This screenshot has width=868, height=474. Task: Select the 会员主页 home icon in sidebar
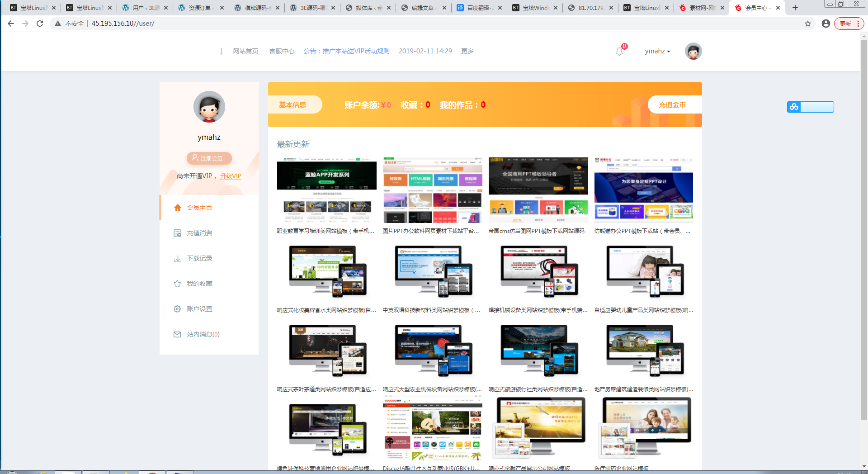[177, 208]
